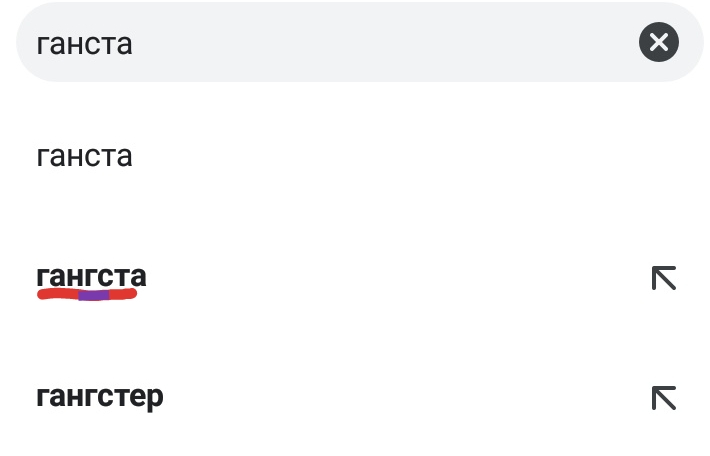Select the underlined suggestion "гангста"
Viewport: 710px width, 456px height.
[x=91, y=275]
